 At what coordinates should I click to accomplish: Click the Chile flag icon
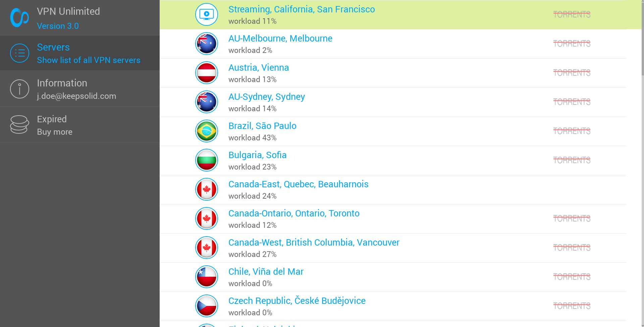[207, 277]
